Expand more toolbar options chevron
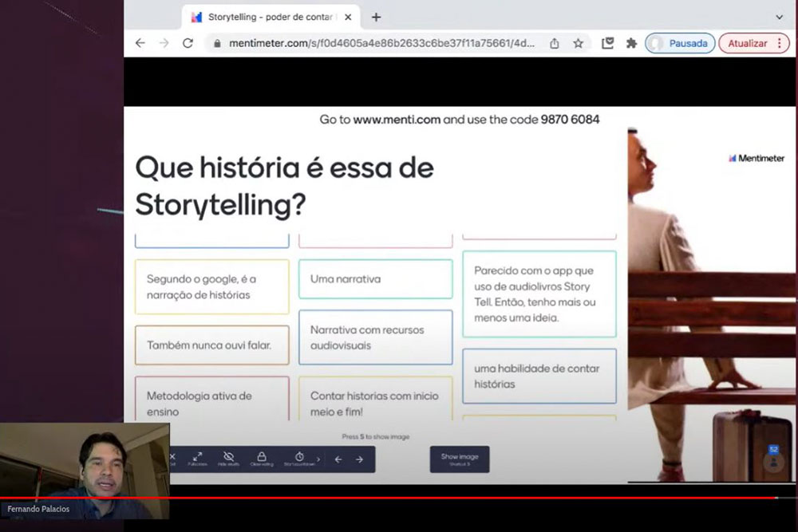This screenshot has height=532, width=798. click(318, 459)
